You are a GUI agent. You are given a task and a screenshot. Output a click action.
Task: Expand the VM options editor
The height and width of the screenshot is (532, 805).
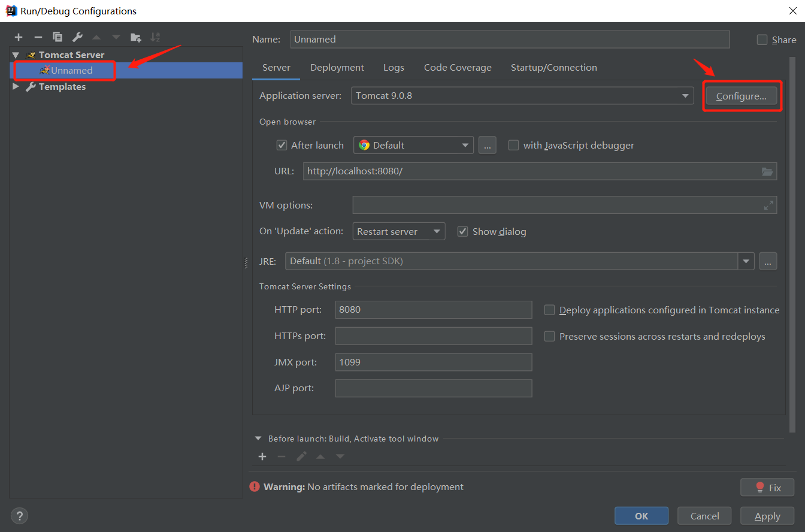769,205
